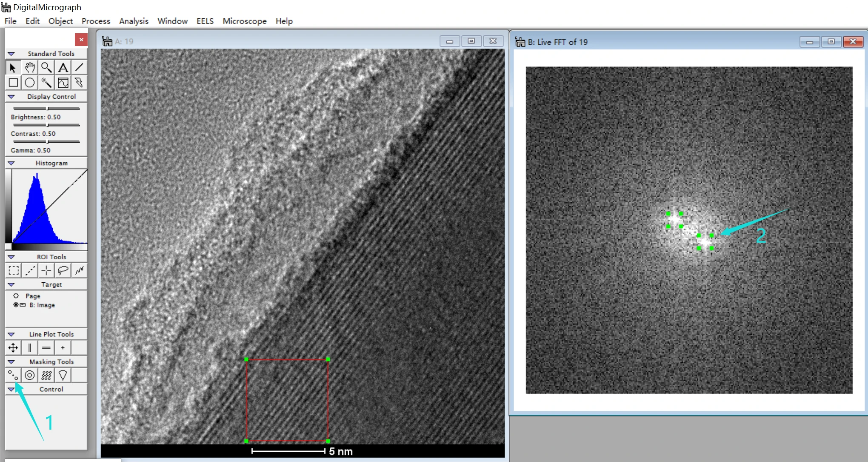Collapse the Standard Tools section

click(11, 54)
